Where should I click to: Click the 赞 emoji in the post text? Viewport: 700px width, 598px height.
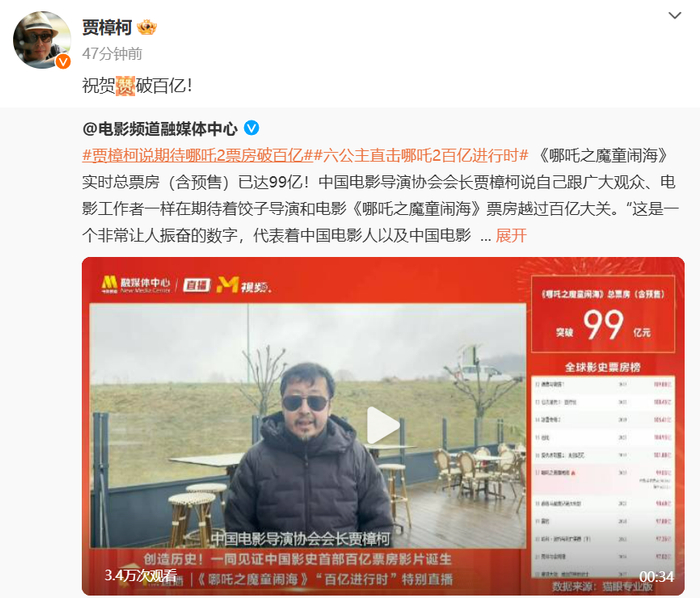point(125,85)
